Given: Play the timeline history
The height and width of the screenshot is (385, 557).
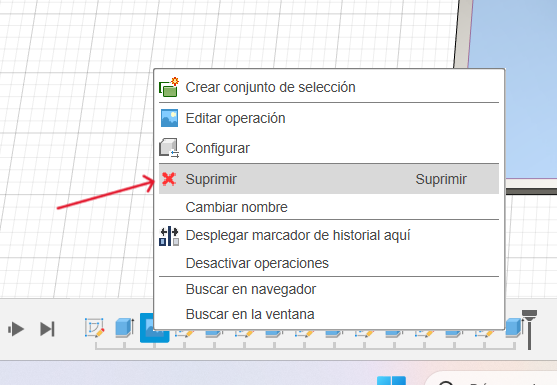Looking at the screenshot, I should tap(16, 329).
